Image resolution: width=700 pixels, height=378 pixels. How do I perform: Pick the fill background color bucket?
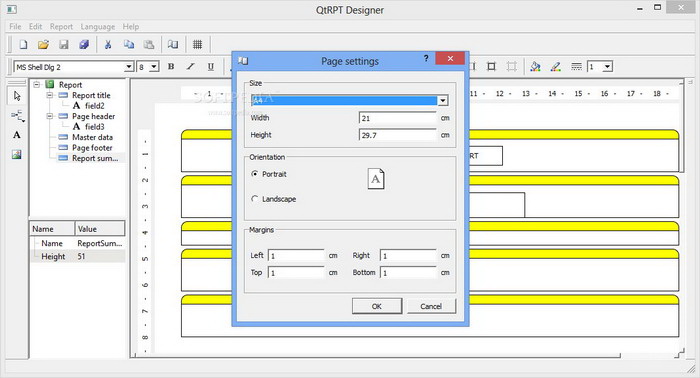point(535,66)
